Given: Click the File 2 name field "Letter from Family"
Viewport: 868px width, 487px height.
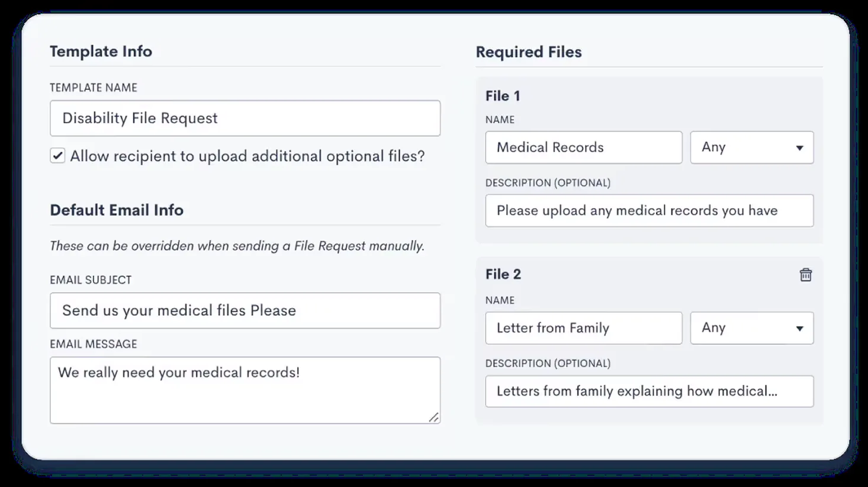Looking at the screenshot, I should 583,328.
